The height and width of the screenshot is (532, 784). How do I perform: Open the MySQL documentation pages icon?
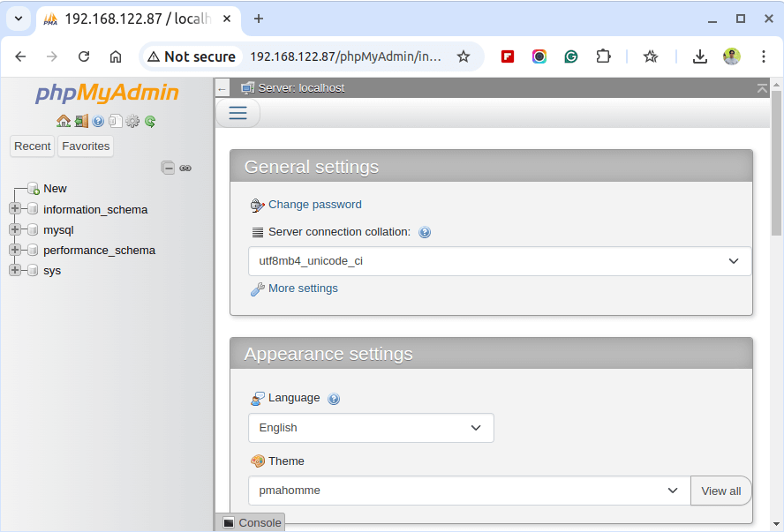click(116, 121)
